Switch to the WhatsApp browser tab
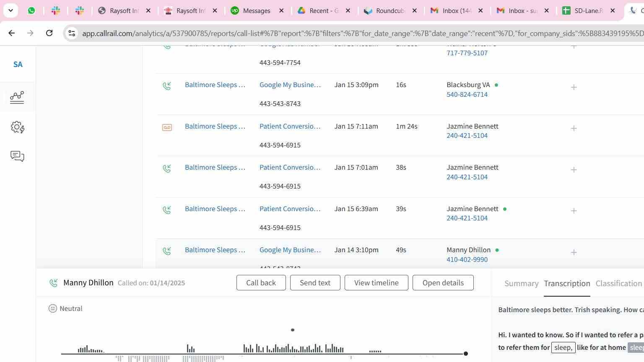The width and height of the screenshot is (644, 362). (31, 10)
